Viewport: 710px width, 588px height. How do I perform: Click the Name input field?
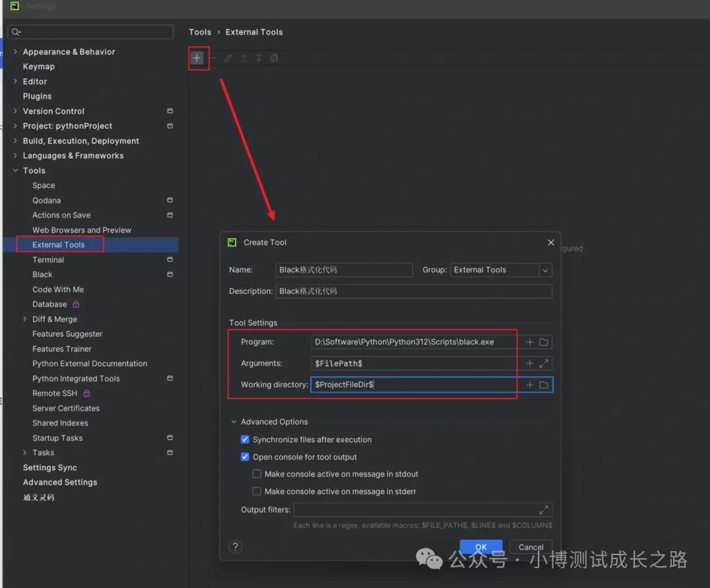tap(344, 270)
